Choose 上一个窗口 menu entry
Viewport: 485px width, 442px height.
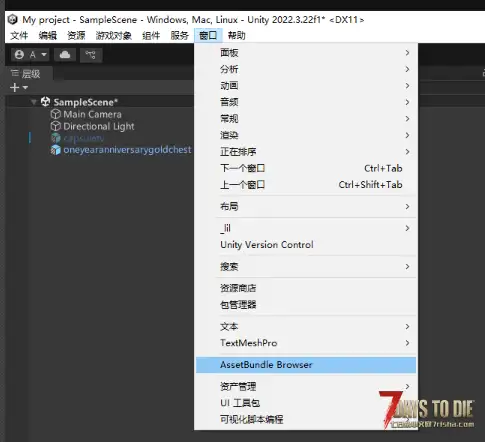306,185
